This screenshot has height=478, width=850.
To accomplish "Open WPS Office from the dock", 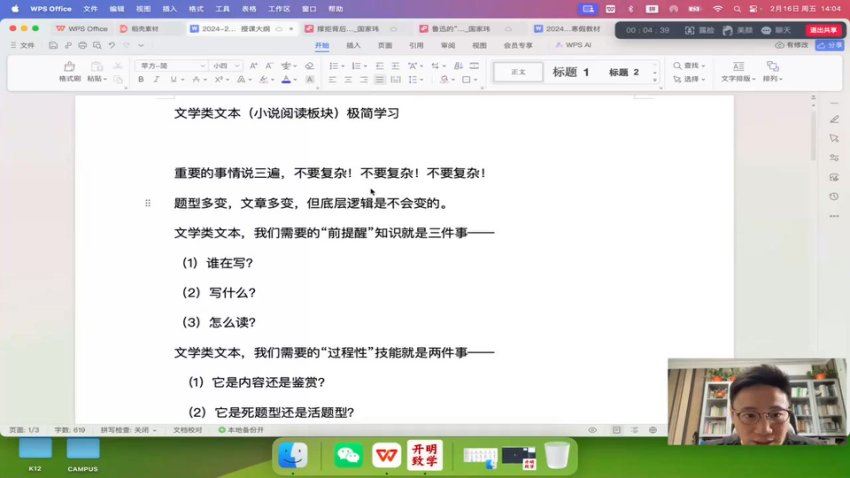I will (x=387, y=455).
